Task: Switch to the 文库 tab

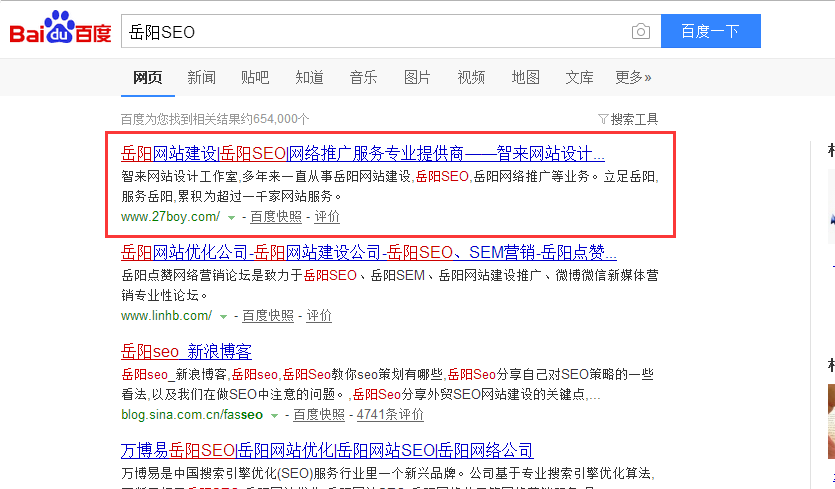Action: point(579,78)
